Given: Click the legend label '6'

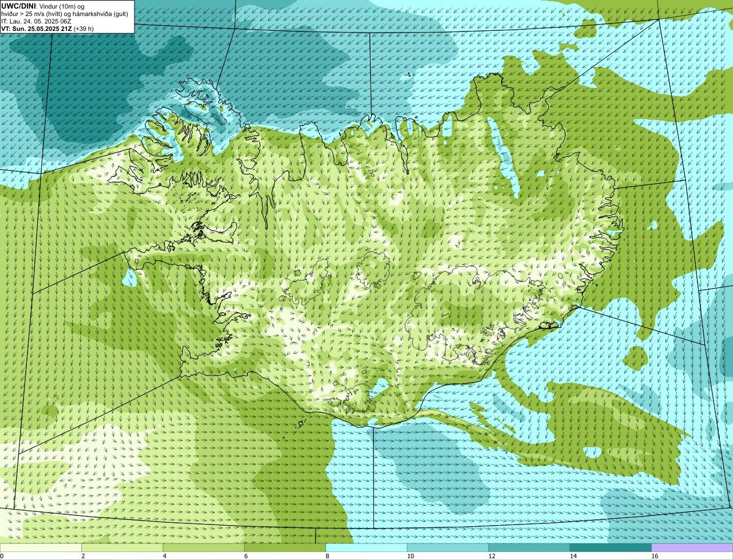Looking at the screenshot, I should (x=246, y=556).
